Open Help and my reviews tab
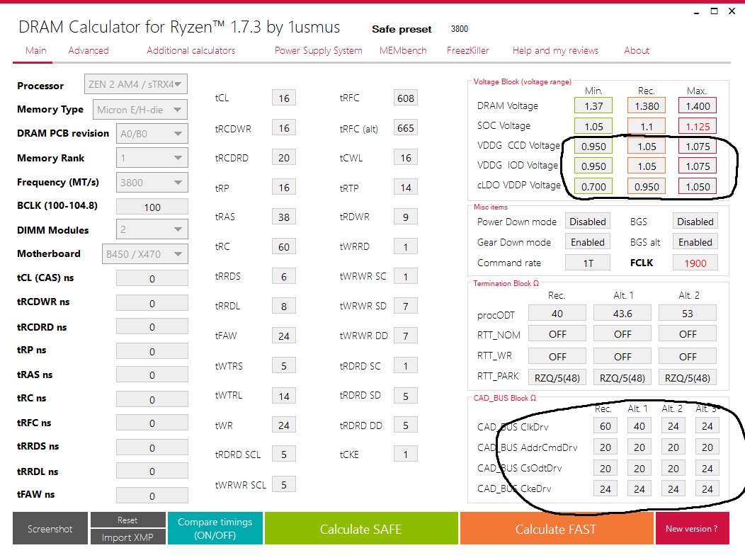Image resolution: width=745 pixels, height=560 pixels. pyautogui.click(x=555, y=50)
